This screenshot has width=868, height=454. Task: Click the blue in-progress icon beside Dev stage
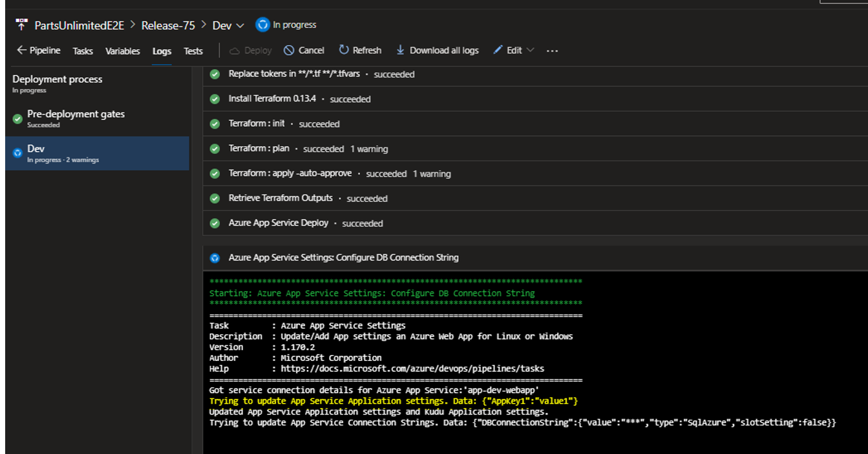coord(17,153)
